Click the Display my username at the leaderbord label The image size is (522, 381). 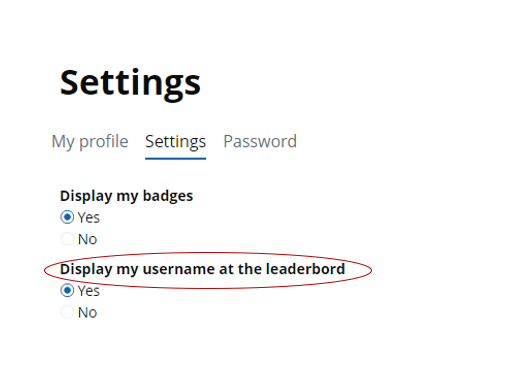[202, 269]
